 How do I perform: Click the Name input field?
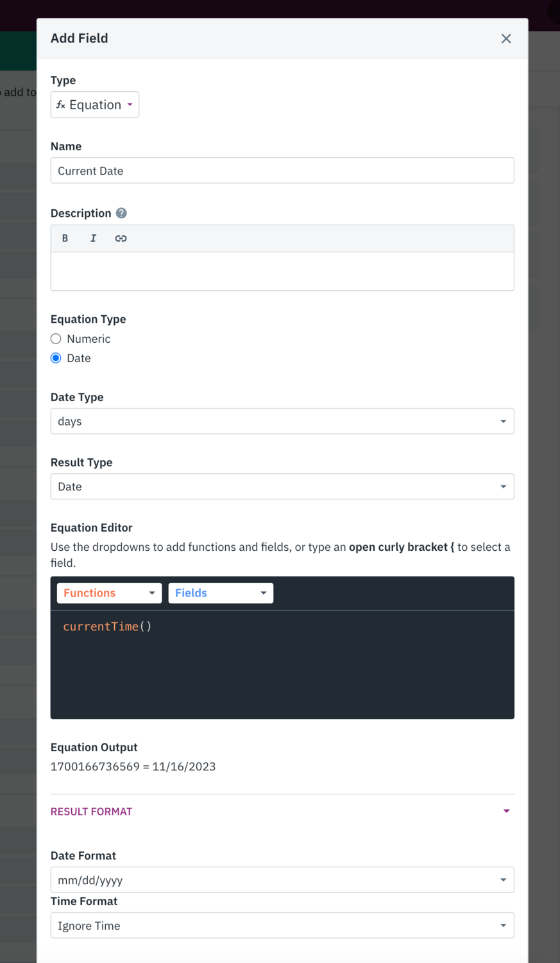[282, 171]
